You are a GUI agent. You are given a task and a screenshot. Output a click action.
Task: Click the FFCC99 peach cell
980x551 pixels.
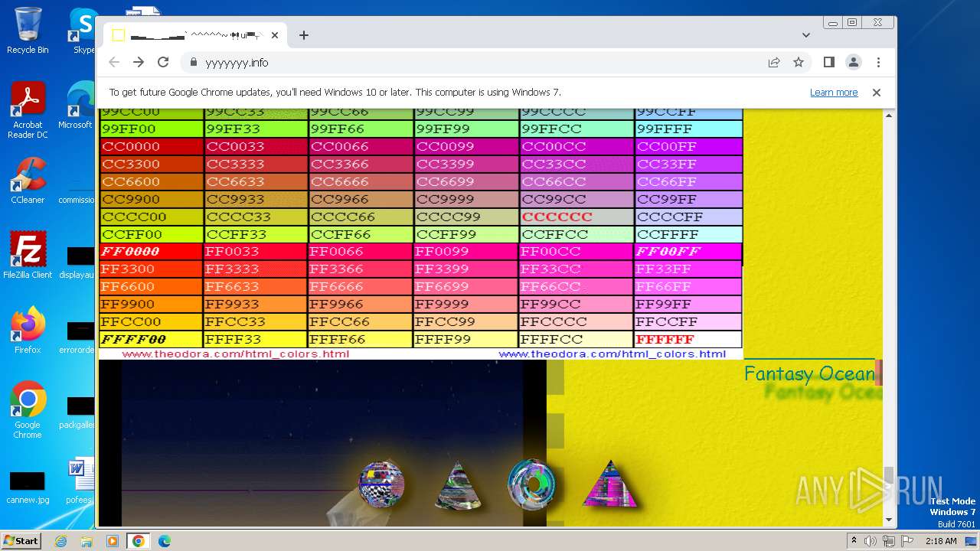point(466,321)
